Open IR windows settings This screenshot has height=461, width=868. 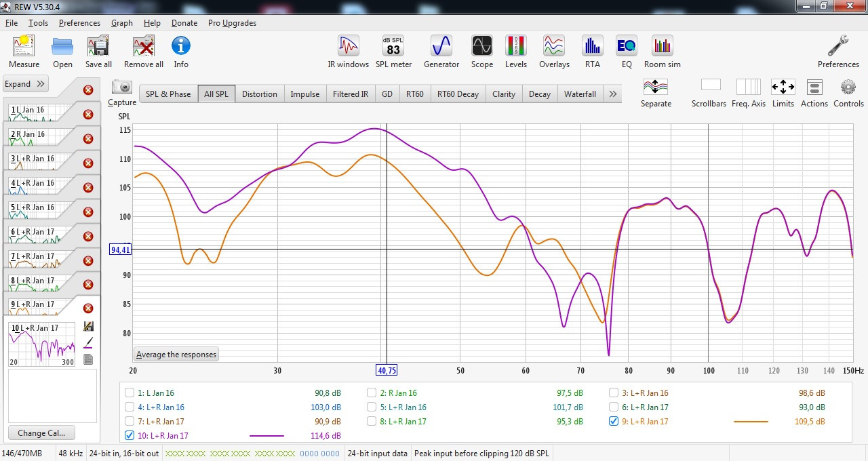[x=348, y=52]
